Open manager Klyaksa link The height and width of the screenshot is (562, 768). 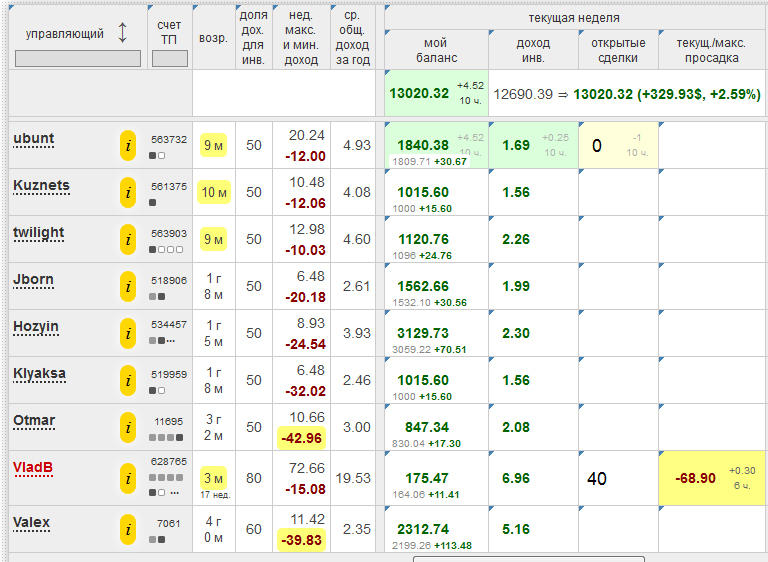(39, 374)
